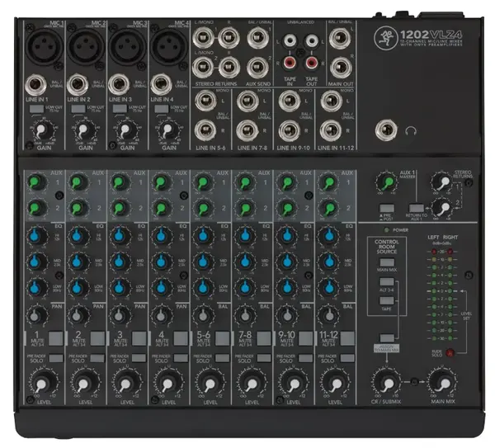Click the LINE IN 2 jack
Screen dimensions: 495x448
pos(78,85)
